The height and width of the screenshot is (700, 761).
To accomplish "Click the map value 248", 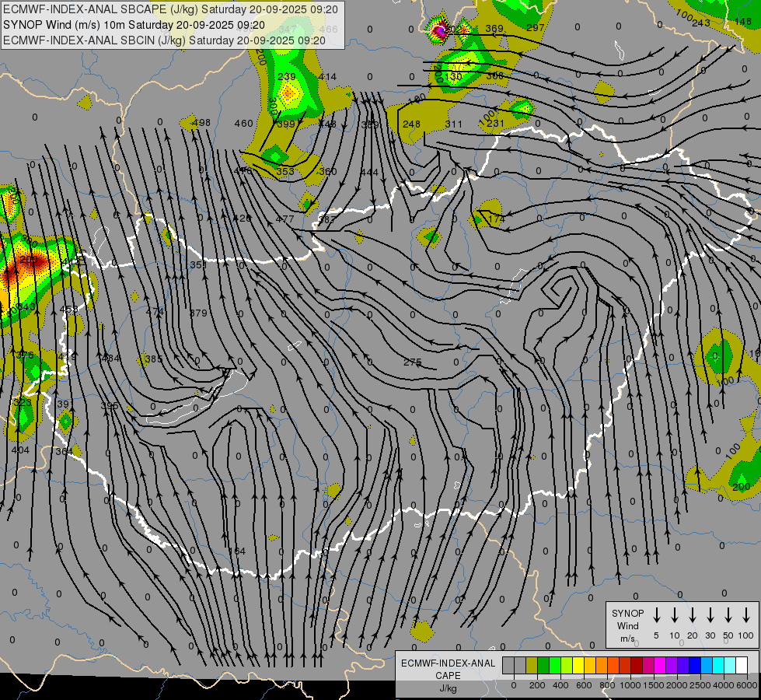I will pos(411,124).
